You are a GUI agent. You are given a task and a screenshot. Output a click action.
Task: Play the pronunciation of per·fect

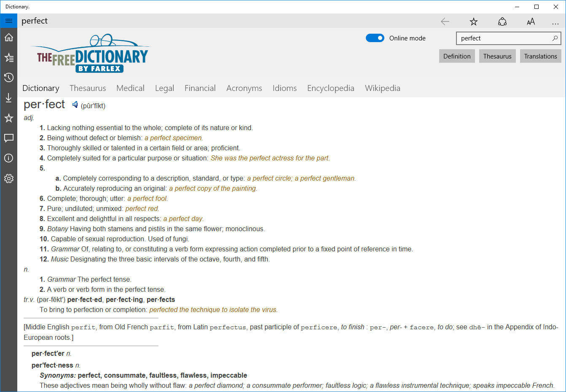pos(75,104)
